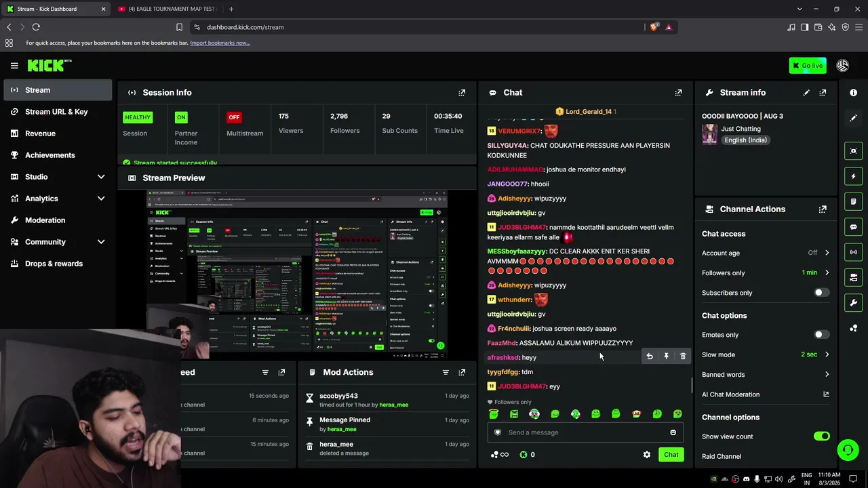
Task: Go to Stream in the sidebar
Action: tap(58, 90)
